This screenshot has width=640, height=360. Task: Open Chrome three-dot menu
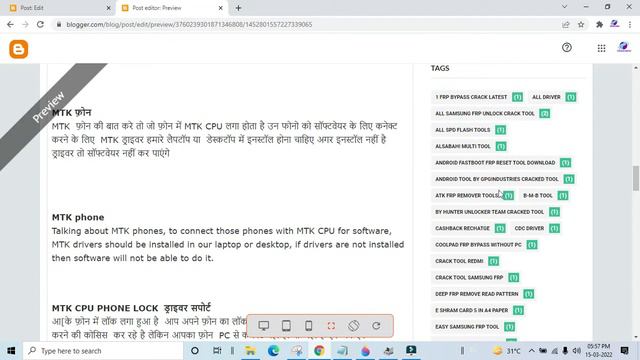pos(630,25)
